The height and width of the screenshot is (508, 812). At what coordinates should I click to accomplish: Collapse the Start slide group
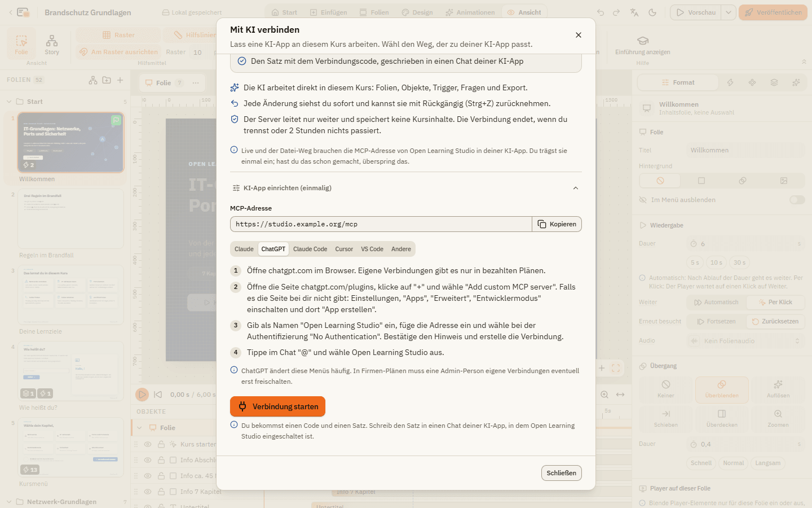click(9, 102)
